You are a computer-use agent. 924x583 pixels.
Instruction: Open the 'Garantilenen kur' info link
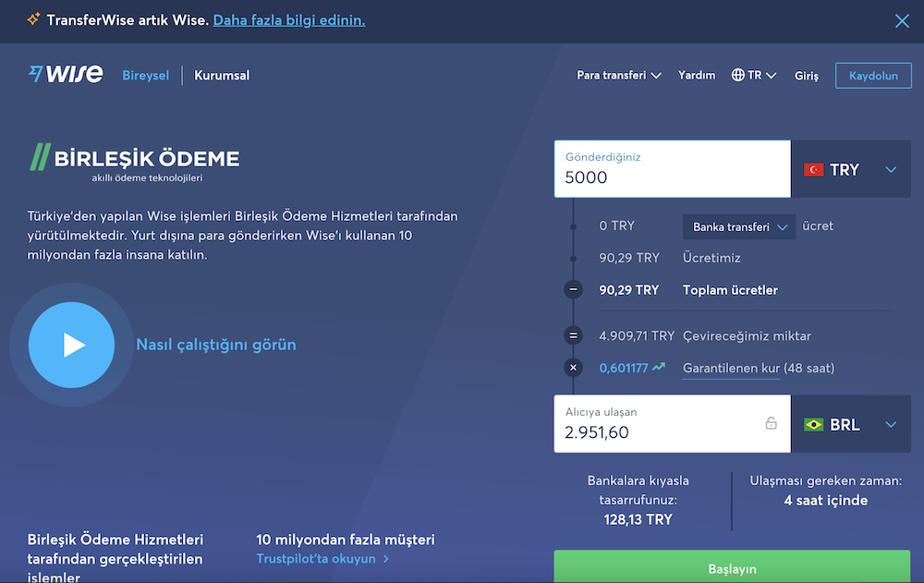(731, 369)
